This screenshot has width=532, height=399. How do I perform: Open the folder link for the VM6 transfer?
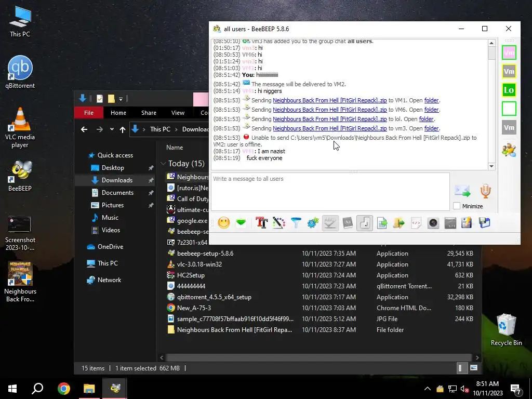pos(431,110)
